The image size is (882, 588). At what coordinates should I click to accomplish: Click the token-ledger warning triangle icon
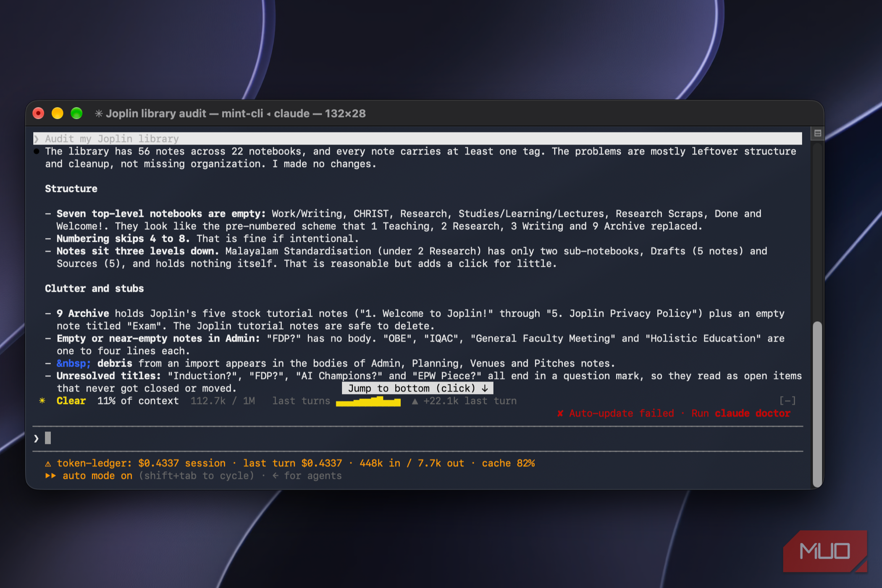point(48,464)
